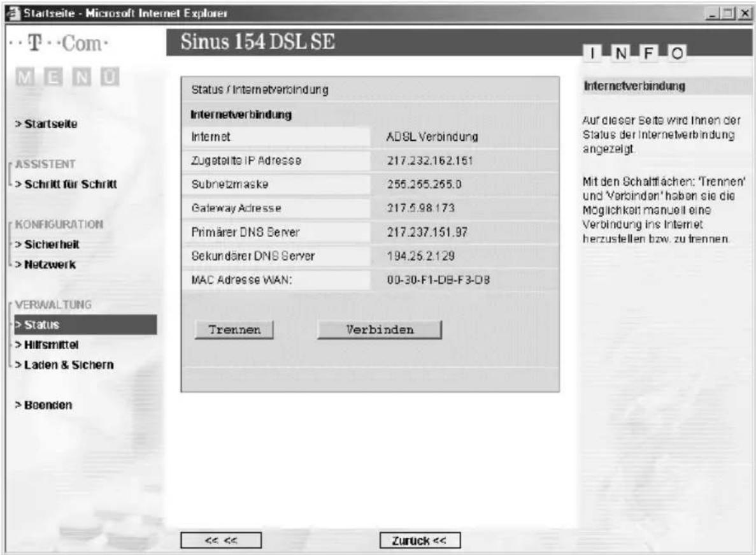Close the Internet Explorer window
The image size is (756, 555).
point(745,13)
